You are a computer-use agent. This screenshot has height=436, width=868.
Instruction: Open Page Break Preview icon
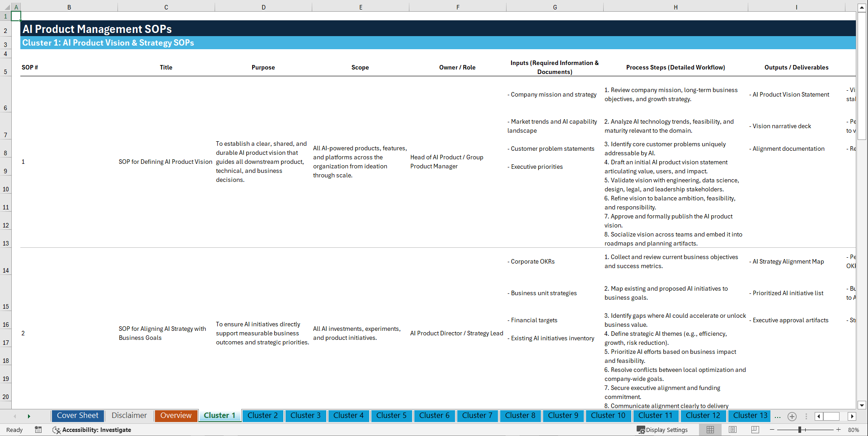tap(755, 430)
